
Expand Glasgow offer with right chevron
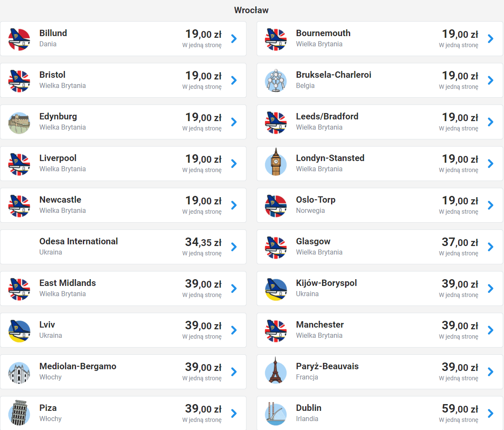point(490,247)
